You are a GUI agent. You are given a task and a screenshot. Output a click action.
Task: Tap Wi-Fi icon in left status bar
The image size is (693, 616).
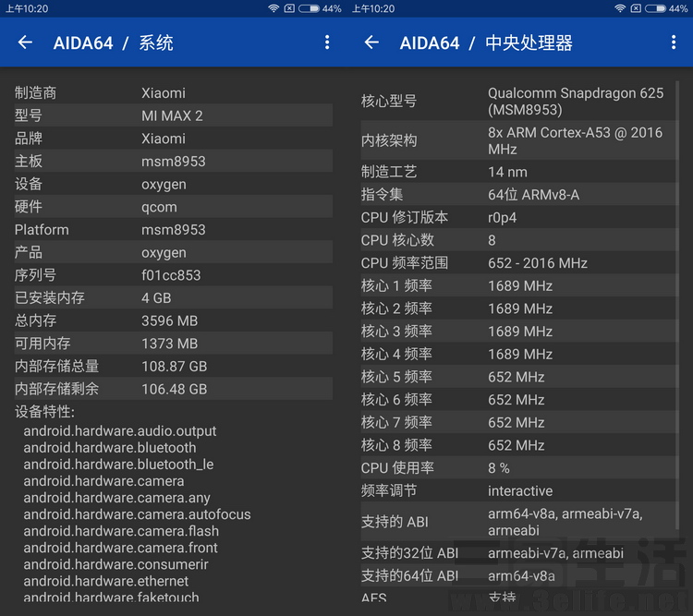274,8
